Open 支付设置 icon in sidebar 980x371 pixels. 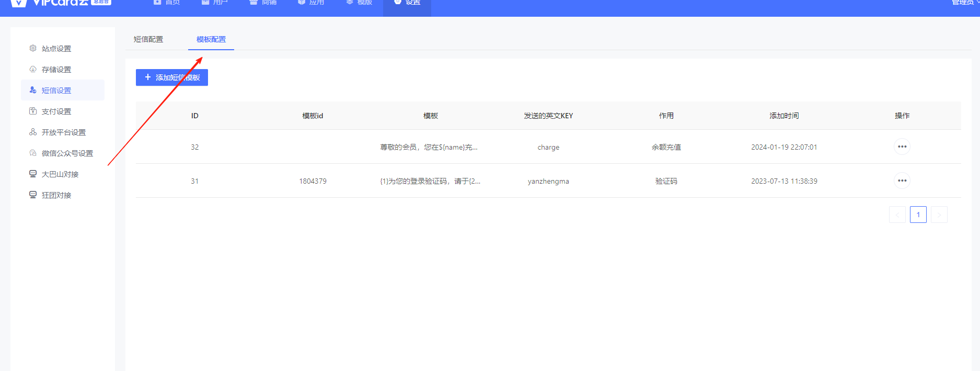[x=33, y=111]
